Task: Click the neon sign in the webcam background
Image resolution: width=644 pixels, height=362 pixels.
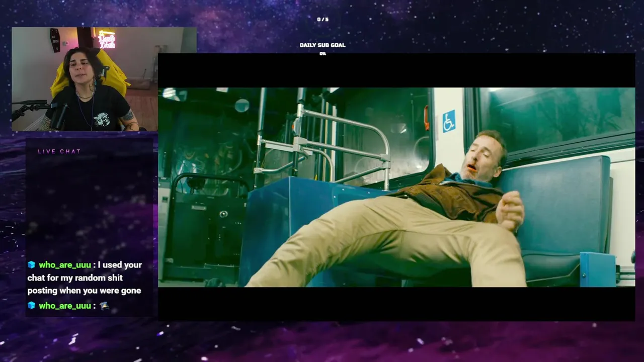Action: pyautogui.click(x=107, y=40)
